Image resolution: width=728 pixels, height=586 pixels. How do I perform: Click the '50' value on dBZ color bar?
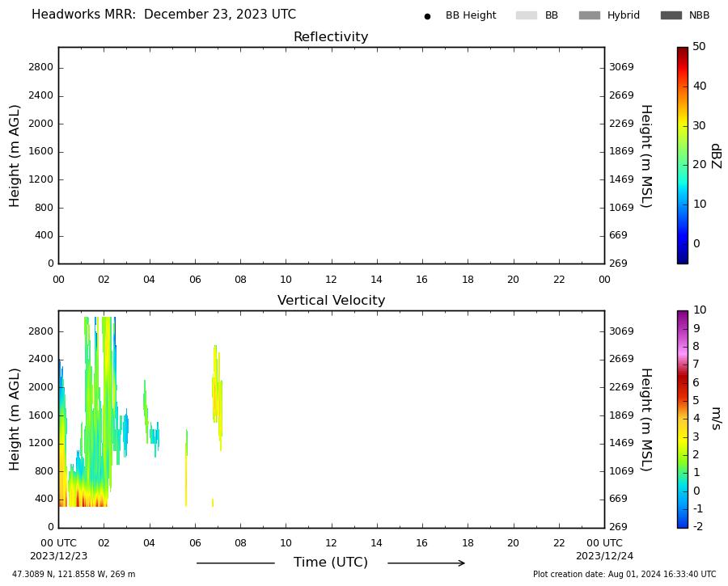click(x=699, y=46)
